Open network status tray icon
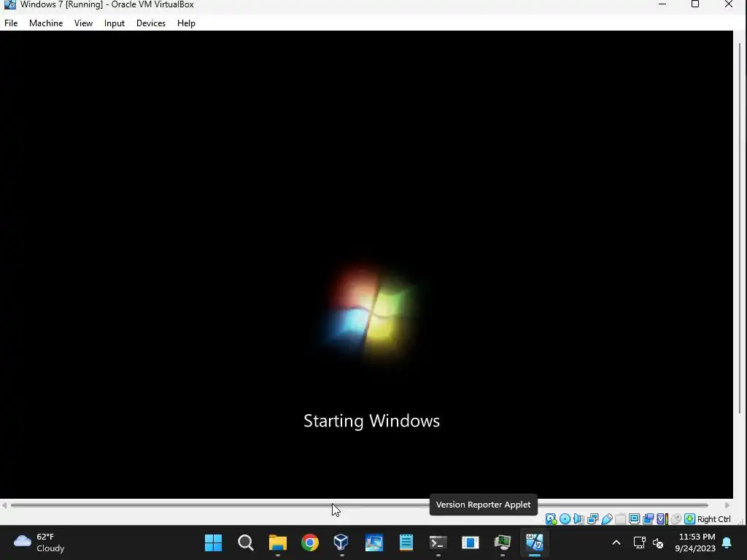 (x=639, y=542)
